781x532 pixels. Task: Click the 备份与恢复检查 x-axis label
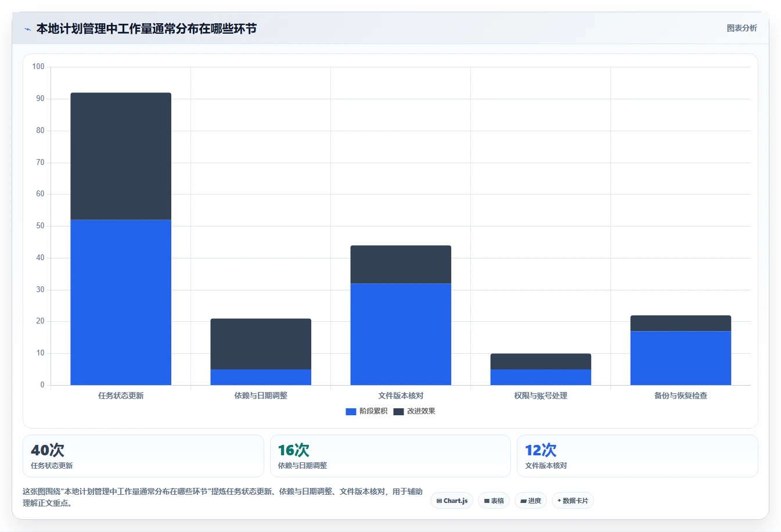(681, 396)
